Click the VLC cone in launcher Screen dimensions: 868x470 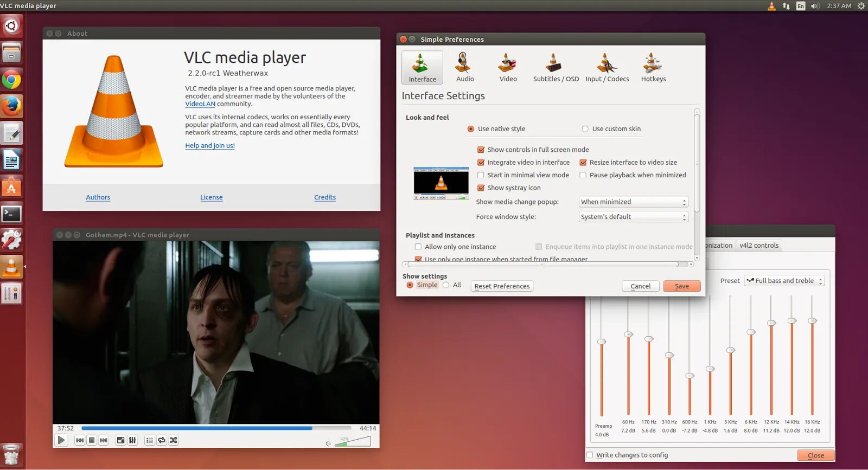pos(11,267)
